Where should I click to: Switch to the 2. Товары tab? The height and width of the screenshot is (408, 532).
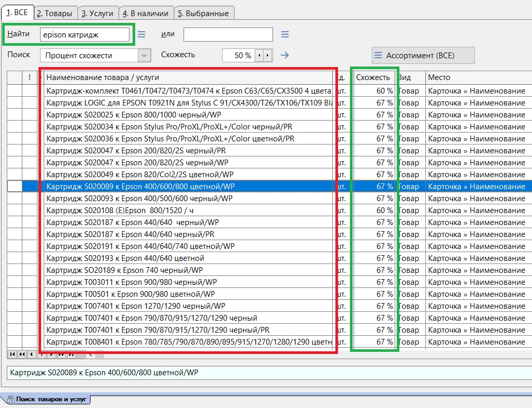pos(57,13)
